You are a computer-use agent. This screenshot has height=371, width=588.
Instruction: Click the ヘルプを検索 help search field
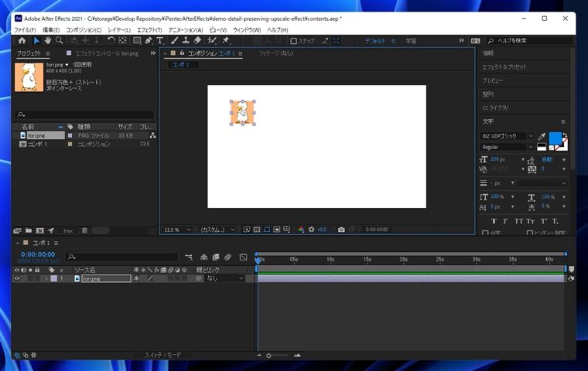[x=531, y=40]
